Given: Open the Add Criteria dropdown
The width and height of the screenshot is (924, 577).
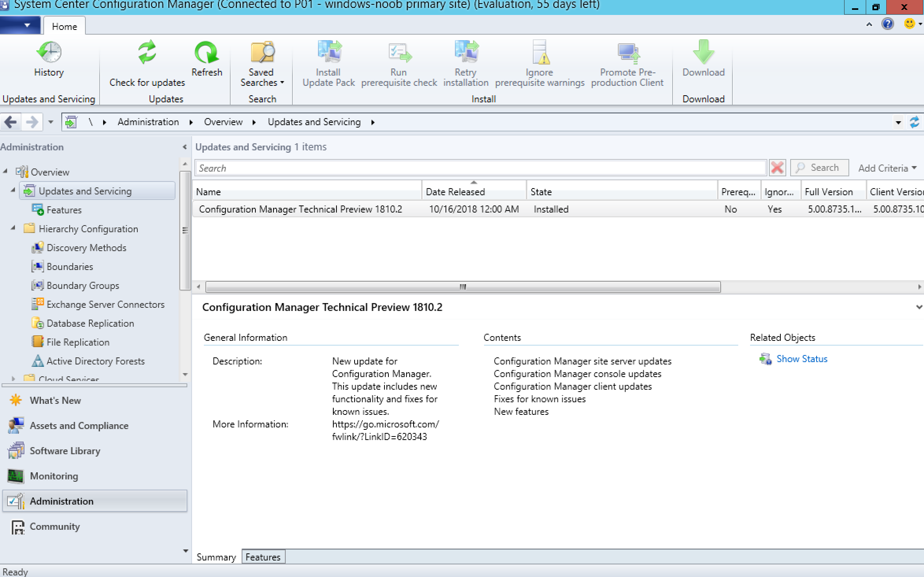Looking at the screenshot, I should click(887, 168).
